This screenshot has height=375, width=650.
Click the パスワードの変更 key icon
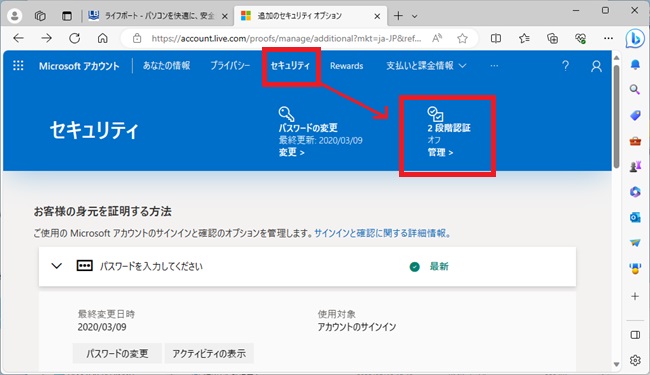(x=286, y=114)
